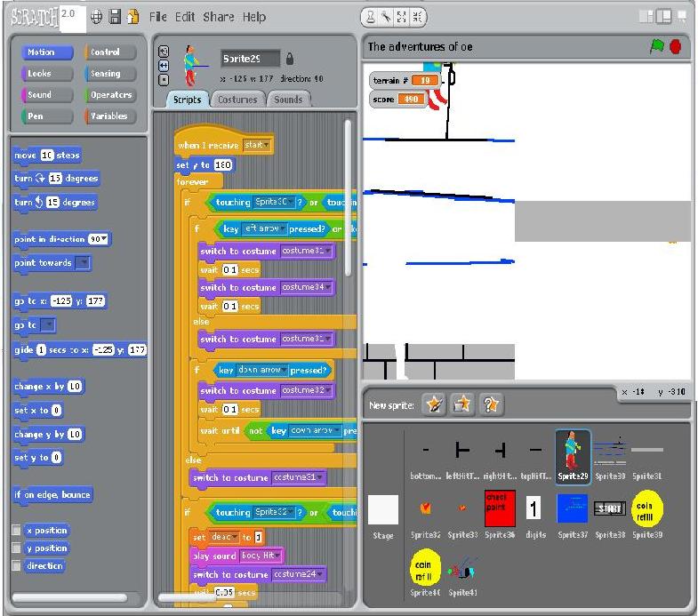
Task: Select the Motion block category
Action: coord(47,52)
